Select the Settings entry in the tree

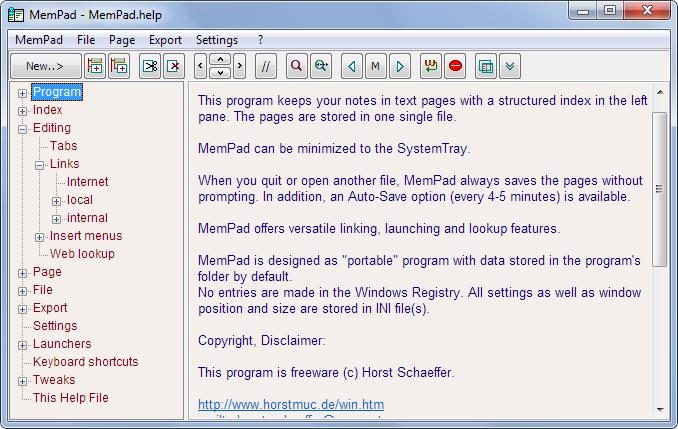click(x=55, y=326)
